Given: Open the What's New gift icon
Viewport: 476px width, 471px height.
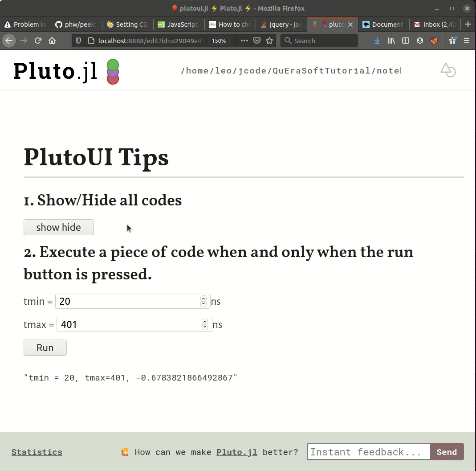Looking at the screenshot, I should [x=453, y=41].
